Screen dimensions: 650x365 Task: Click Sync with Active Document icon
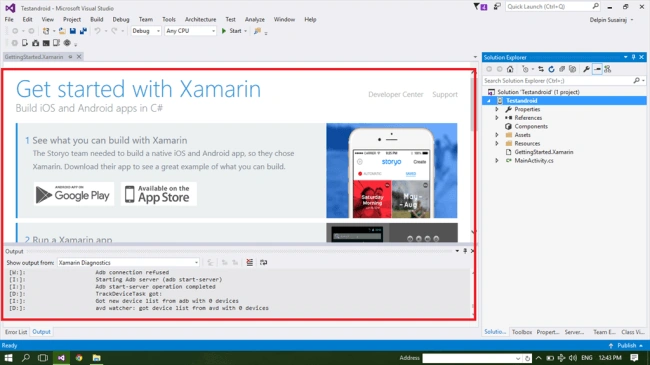(541, 69)
